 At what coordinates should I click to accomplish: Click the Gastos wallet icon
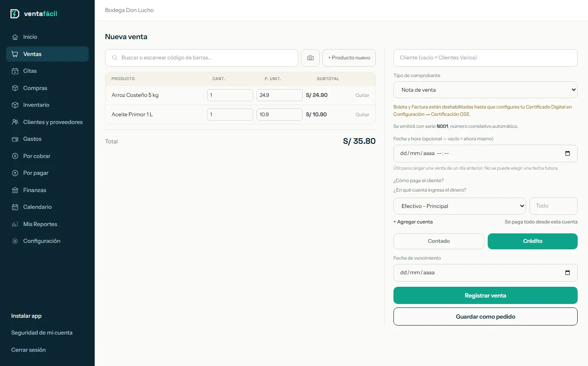(x=15, y=139)
